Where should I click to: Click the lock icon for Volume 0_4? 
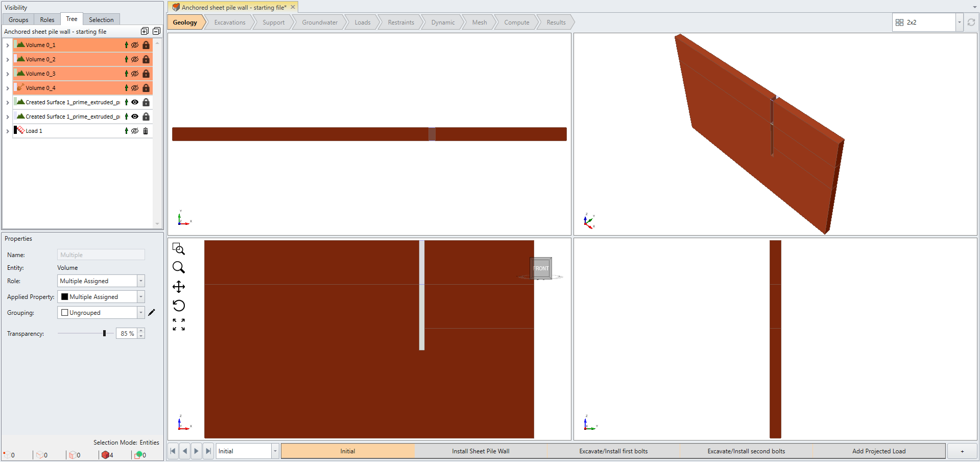pyautogui.click(x=146, y=88)
